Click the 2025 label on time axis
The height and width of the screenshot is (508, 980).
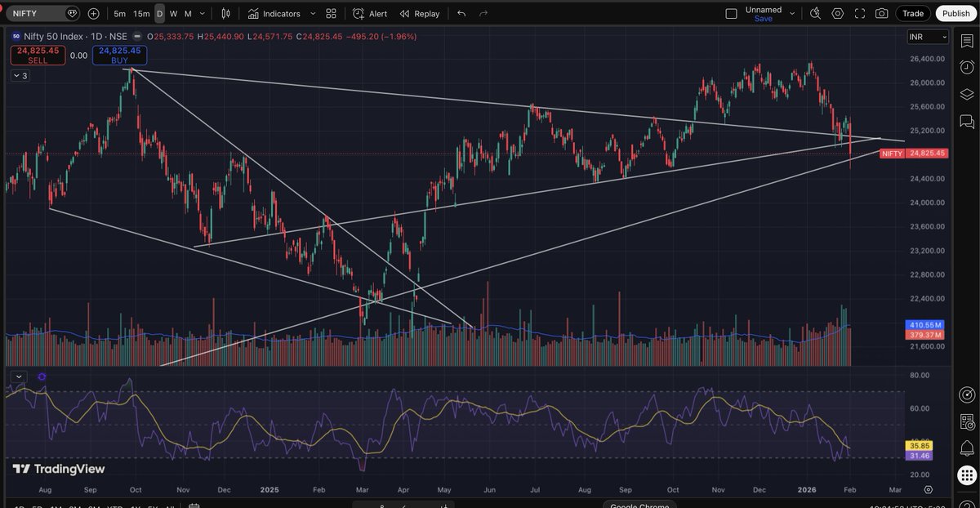click(270, 490)
